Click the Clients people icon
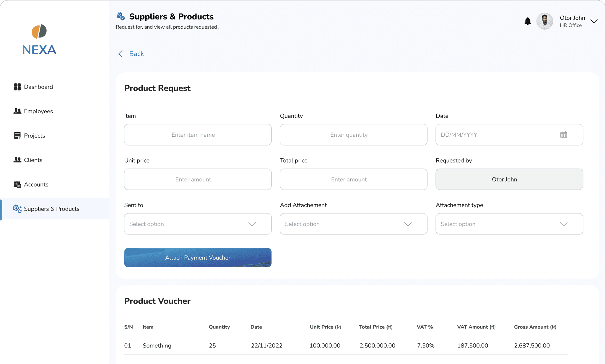The height and width of the screenshot is (364, 605). click(x=17, y=160)
